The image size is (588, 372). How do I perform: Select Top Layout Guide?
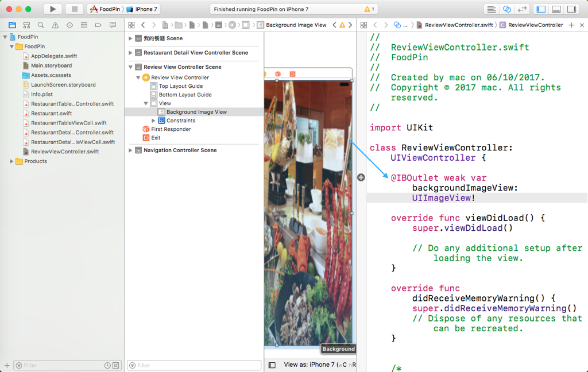(181, 86)
